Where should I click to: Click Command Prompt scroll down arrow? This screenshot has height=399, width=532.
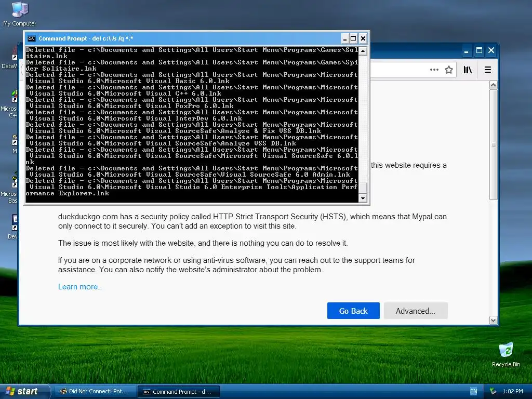tap(363, 198)
